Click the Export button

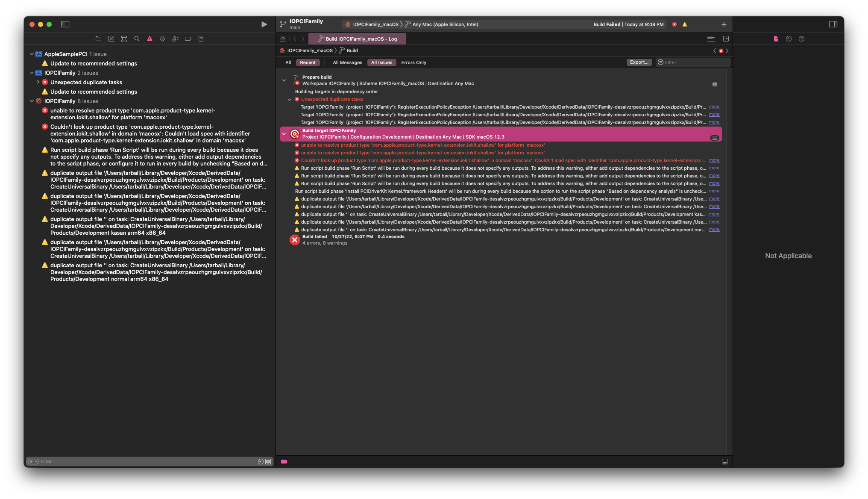point(639,62)
